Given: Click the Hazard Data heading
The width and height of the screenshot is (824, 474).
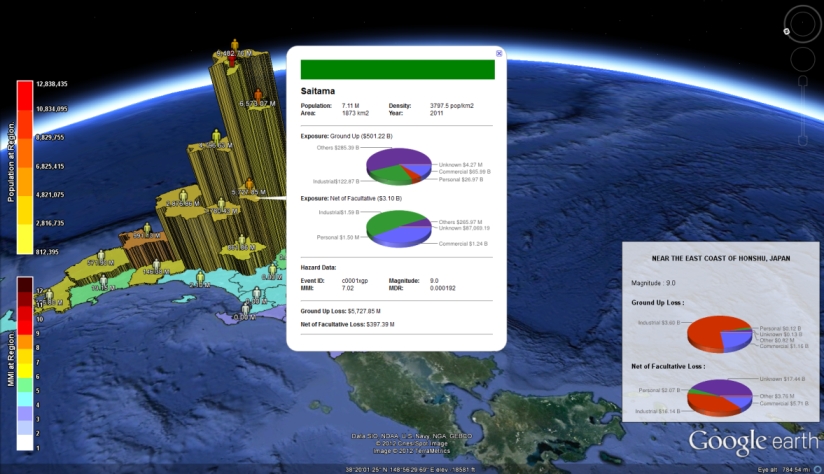Looking at the screenshot, I should tap(318, 267).
